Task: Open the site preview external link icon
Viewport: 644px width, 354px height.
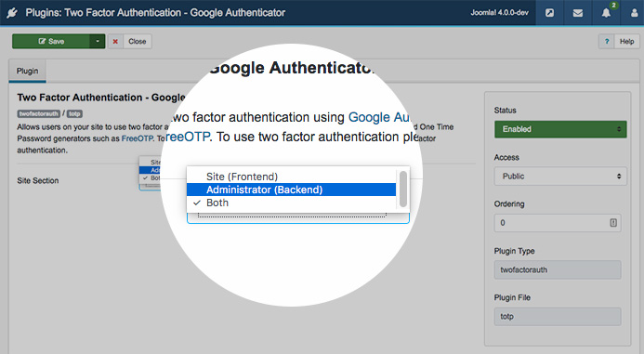Action: pyautogui.click(x=549, y=13)
